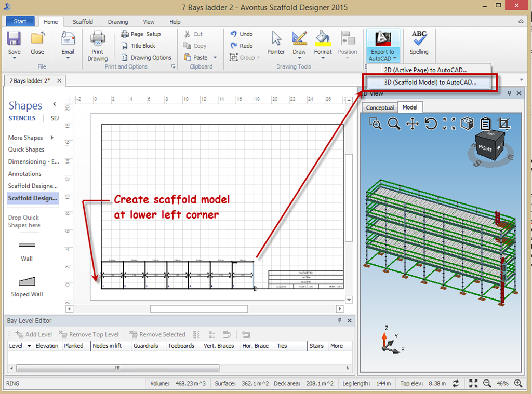Click the Email icon
The width and height of the screenshot is (532, 394).
[68, 38]
